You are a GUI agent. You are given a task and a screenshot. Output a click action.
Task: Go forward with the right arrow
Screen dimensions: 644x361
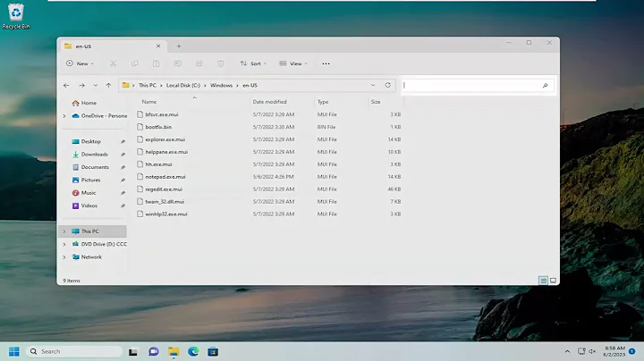coord(81,85)
